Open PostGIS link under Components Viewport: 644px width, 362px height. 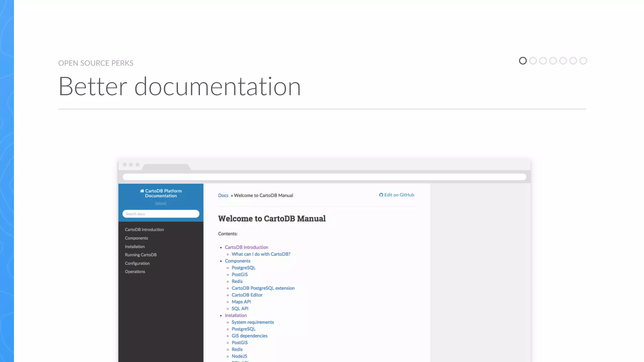click(x=240, y=275)
